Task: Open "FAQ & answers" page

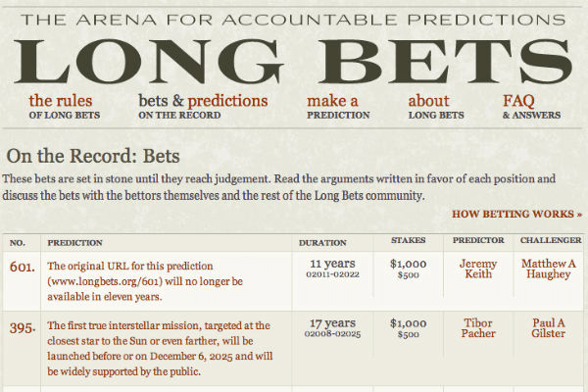Action: [531, 107]
